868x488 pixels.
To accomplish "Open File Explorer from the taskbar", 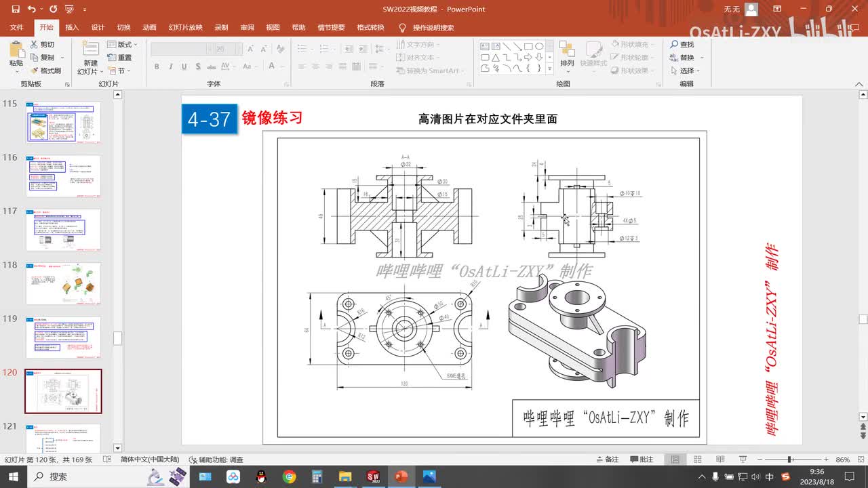I will click(x=344, y=476).
